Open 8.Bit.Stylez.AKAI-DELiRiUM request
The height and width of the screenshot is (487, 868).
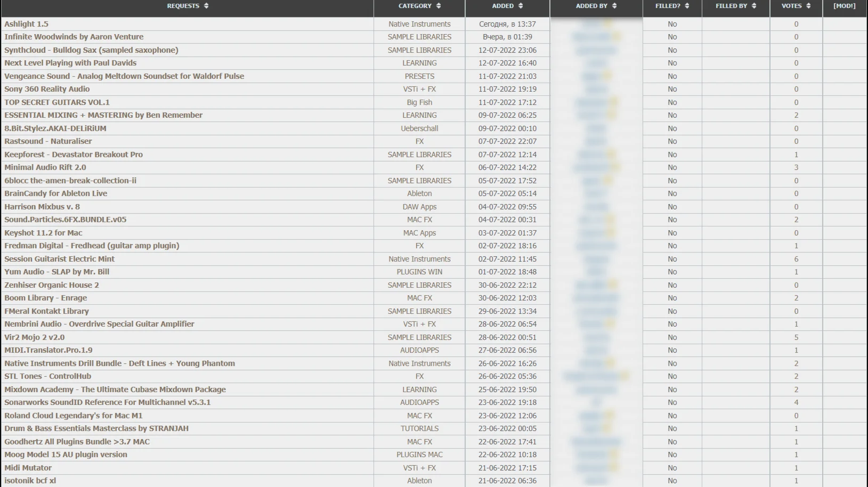[55, 128]
